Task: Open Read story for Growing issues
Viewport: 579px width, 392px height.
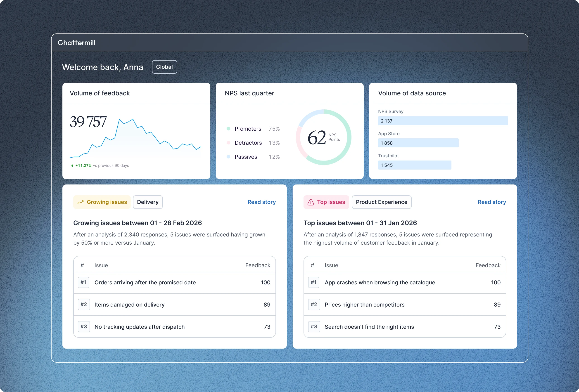Action: coord(262,202)
